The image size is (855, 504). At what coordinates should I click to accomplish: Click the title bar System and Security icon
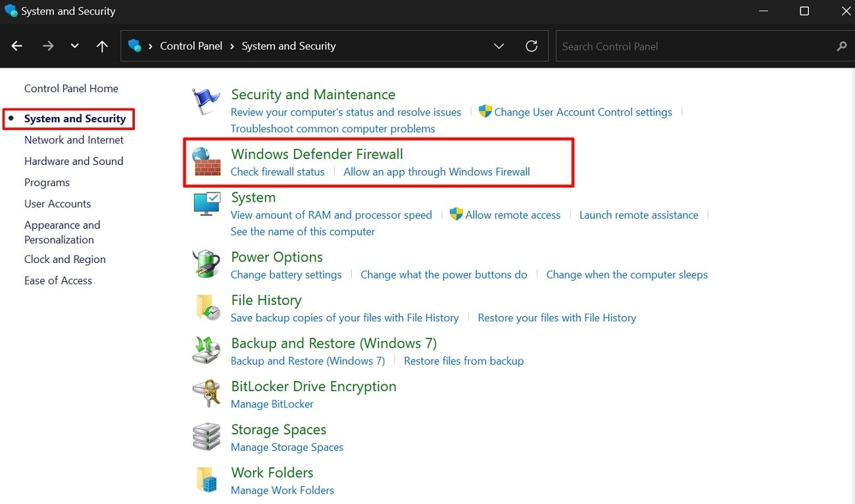[11, 11]
